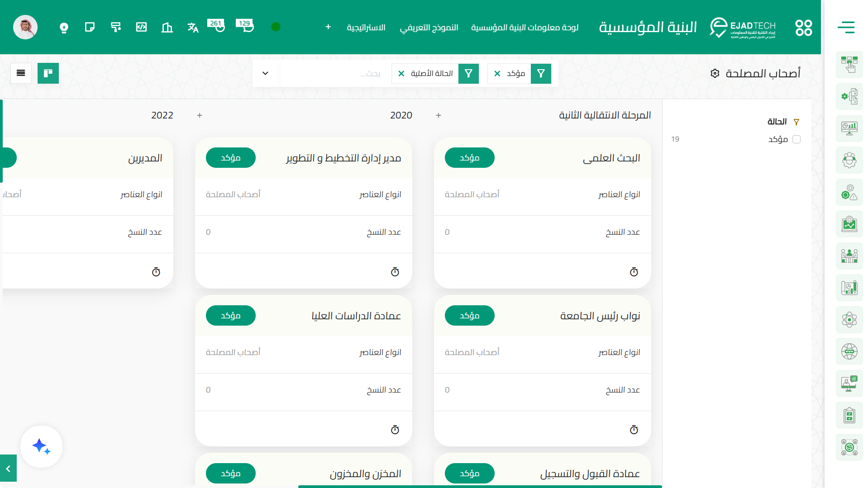
Task: Open the language translate icon
Action: [x=193, y=28]
